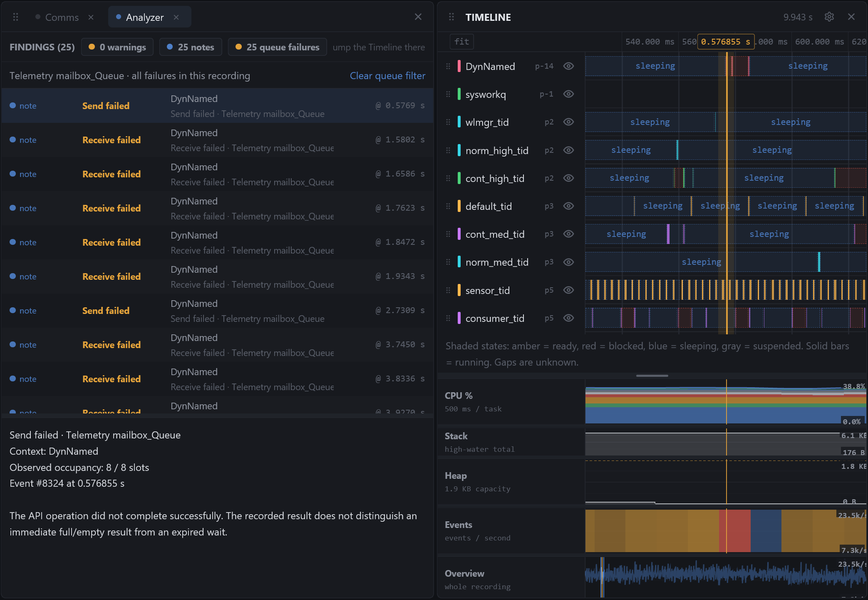
Task: Click the DynNamed row reorder grip
Action: click(x=448, y=66)
